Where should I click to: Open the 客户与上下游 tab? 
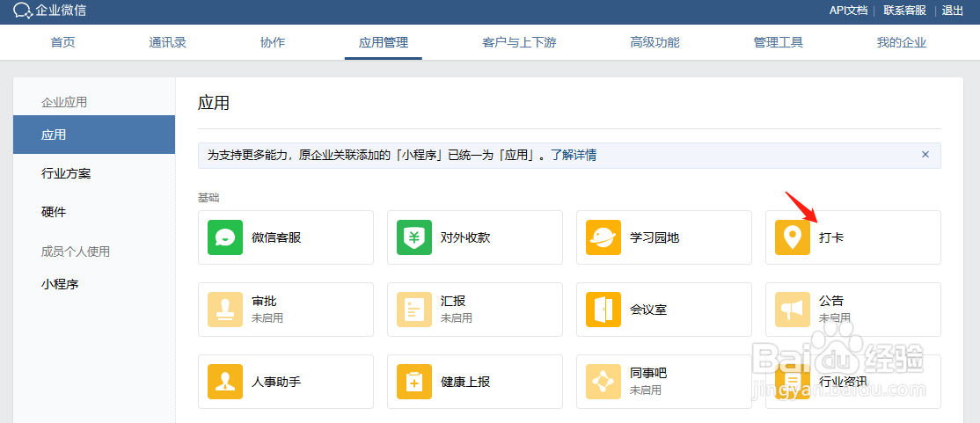pyautogui.click(x=519, y=42)
